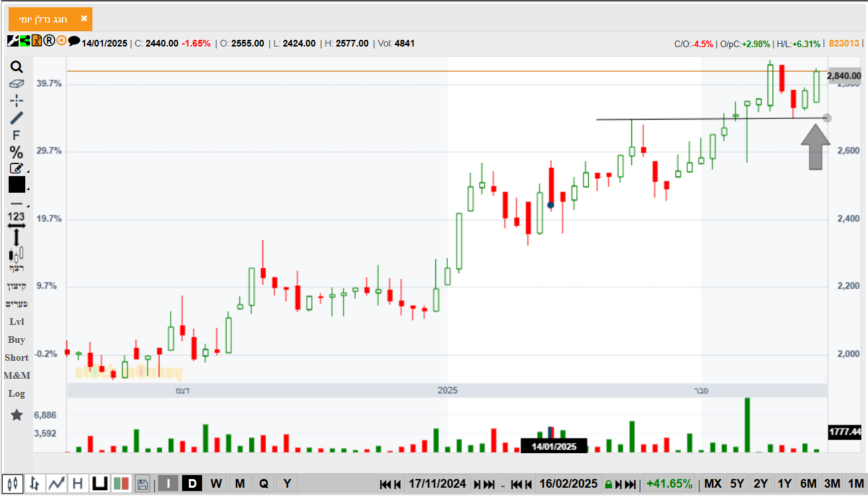This screenshot has width=868, height=497.
Task: Open the text note edit tool
Action: 17,168
